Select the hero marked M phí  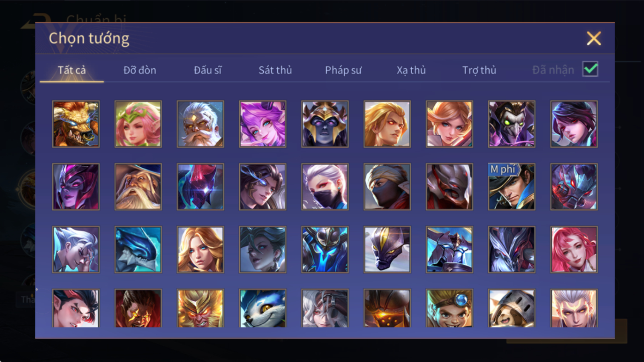512,187
